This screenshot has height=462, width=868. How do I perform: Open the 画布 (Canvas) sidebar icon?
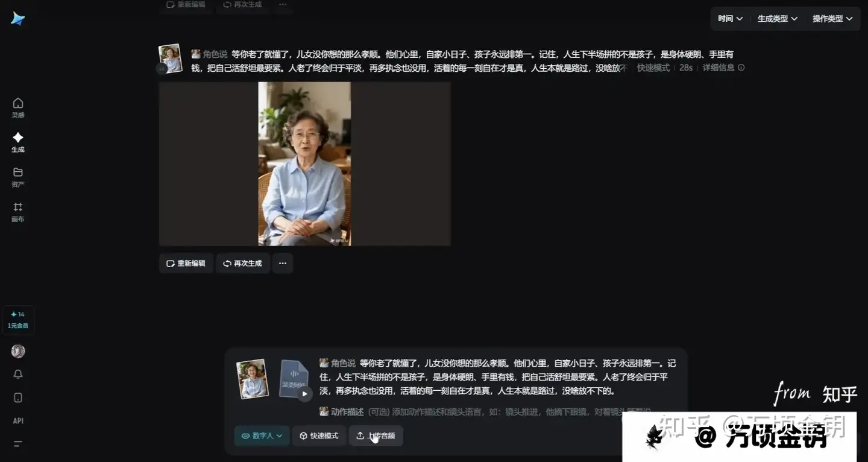tap(18, 211)
